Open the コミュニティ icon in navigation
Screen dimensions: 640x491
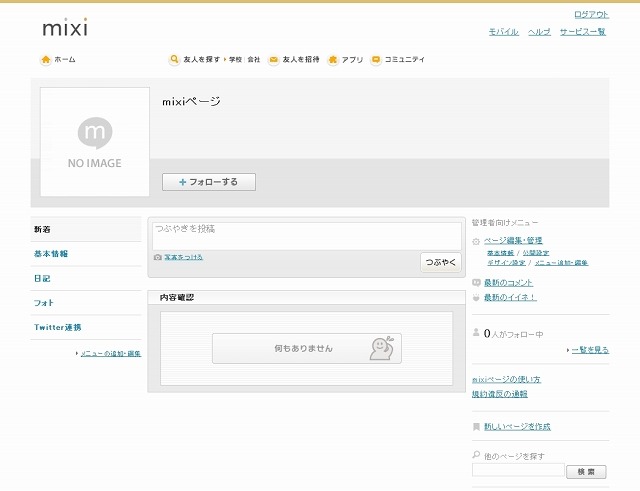coord(376,60)
